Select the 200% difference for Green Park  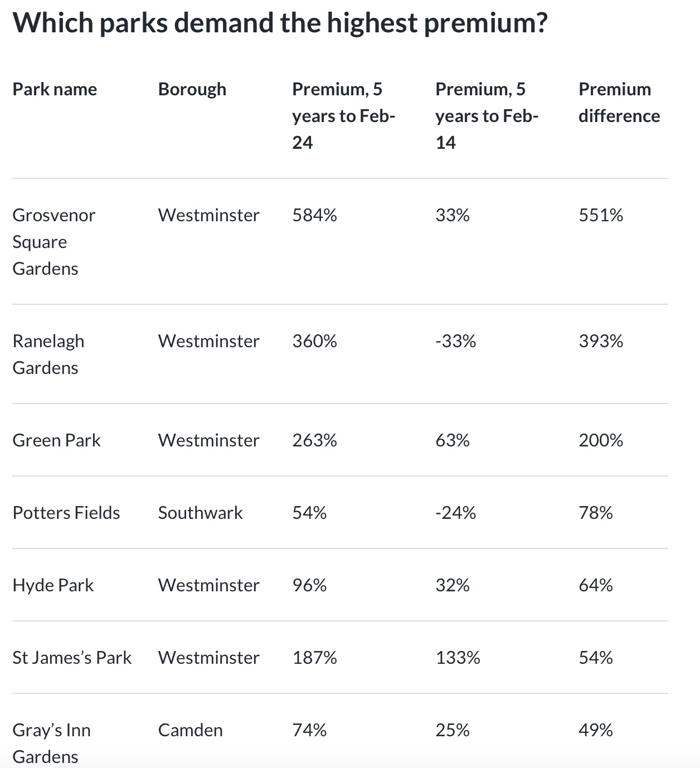[601, 440]
